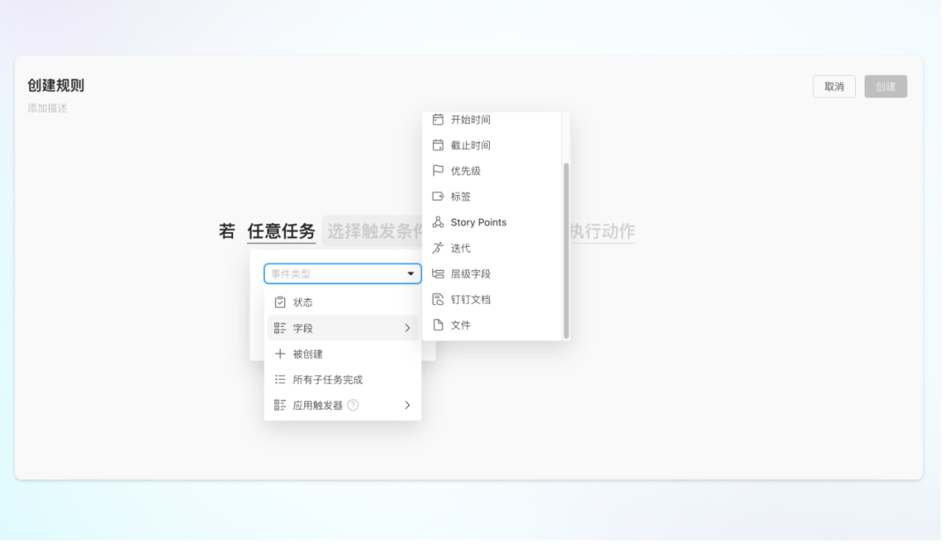Click the calendar icon beside 截止时间
Screen dimensions: 950x560
tap(437, 145)
